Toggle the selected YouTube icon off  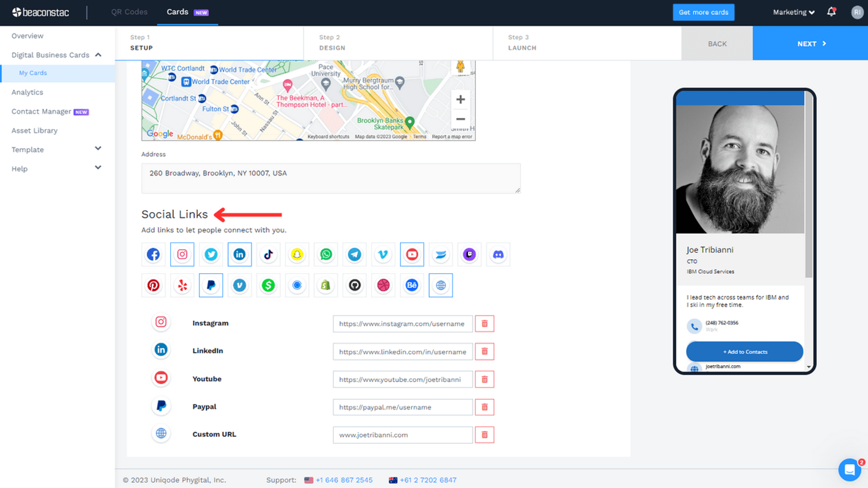(412, 254)
